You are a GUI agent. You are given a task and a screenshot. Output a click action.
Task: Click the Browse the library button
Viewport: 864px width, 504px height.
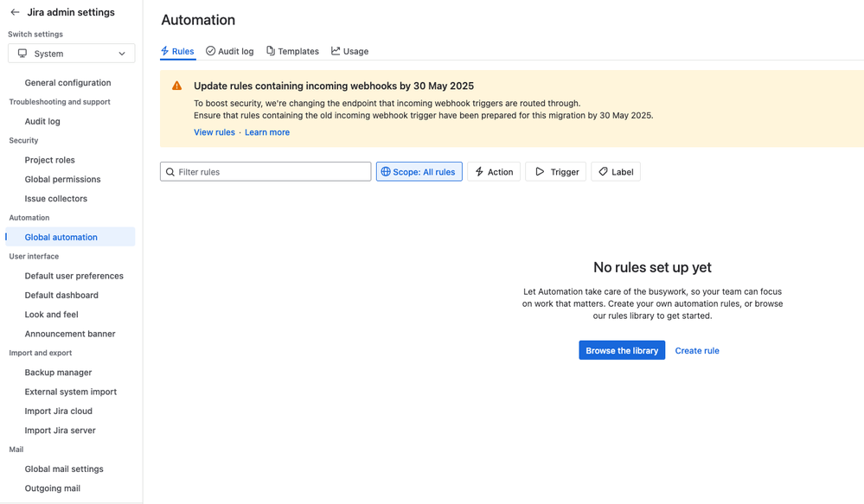(x=622, y=350)
